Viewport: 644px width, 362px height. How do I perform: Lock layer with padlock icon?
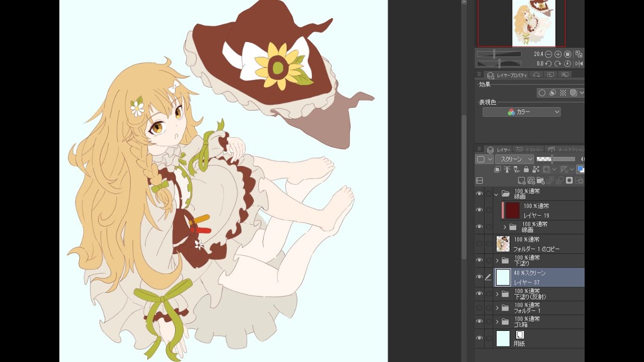tap(526, 169)
